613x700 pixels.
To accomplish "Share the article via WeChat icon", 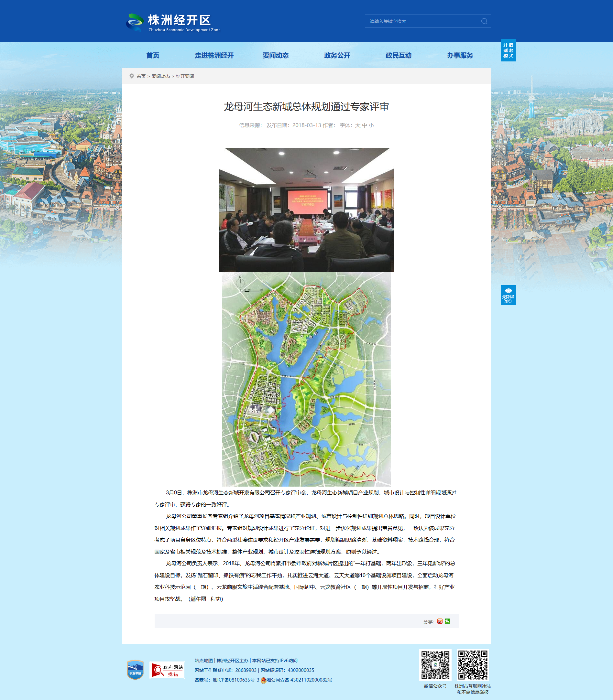I will 447,621.
